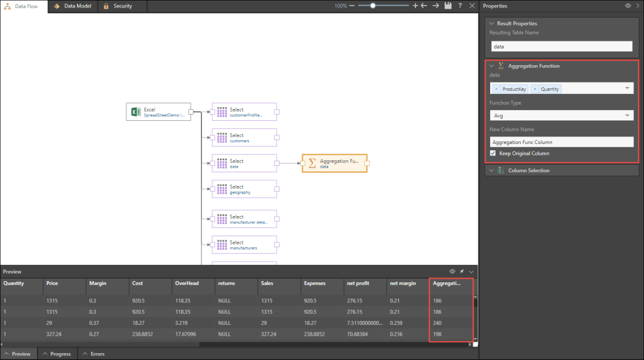Select the Aggregation Function node
This screenshot has height=360, width=644.
(335, 163)
